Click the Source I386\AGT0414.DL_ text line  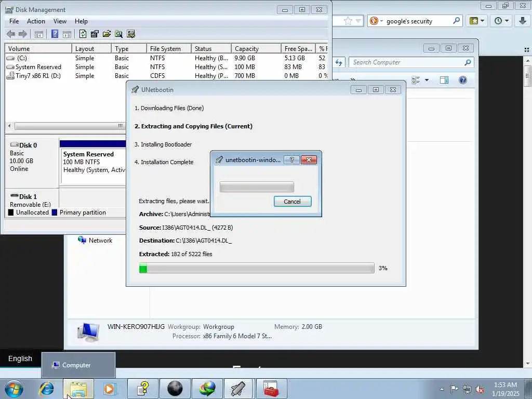coord(186,228)
